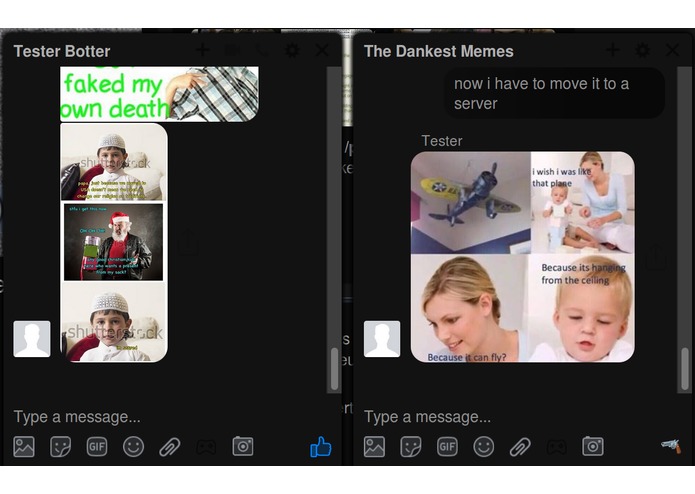The height and width of the screenshot is (494, 695).
Task: Click Tester avatar in Dankest Memes chat
Action: click(382, 339)
